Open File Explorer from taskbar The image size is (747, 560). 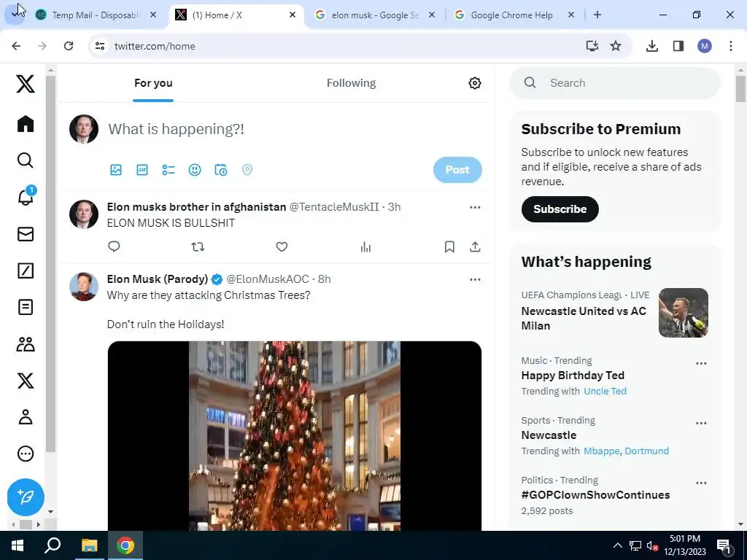89,545
